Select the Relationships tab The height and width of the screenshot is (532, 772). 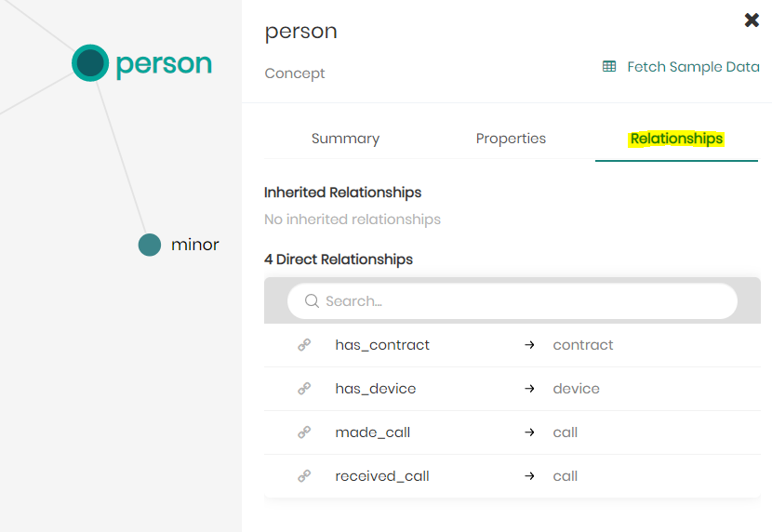[x=676, y=139]
